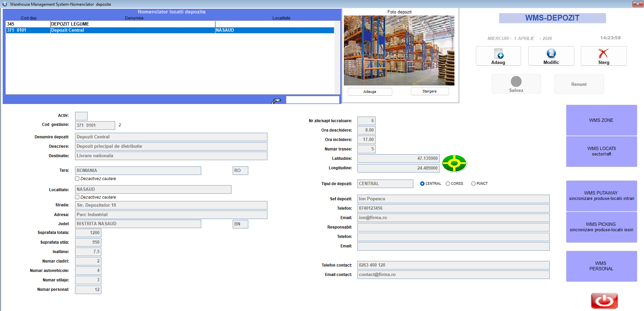Click the green GPS target icon
The width and height of the screenshot is (644, 311).
click(x=454, y=164)
